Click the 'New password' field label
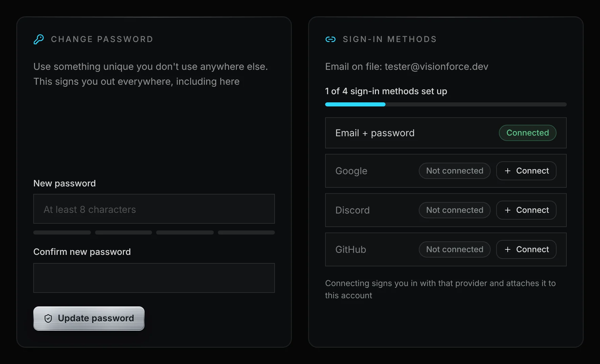The width and height of the screenshot is (600, 364). tap(64, 183)
